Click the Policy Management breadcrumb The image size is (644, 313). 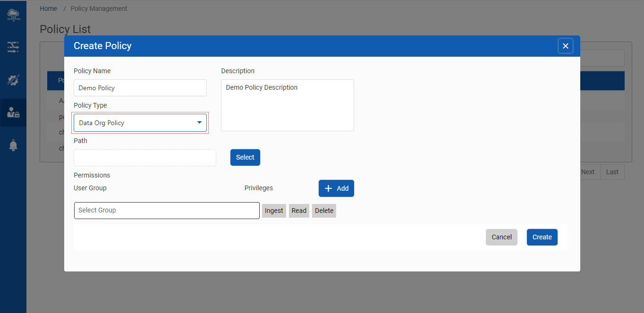[99, 8]
